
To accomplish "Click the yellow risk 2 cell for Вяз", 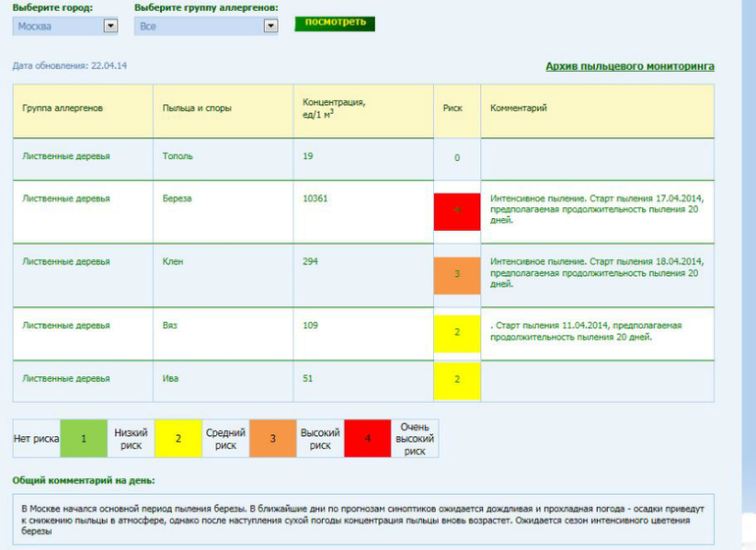I will point(457,333).
